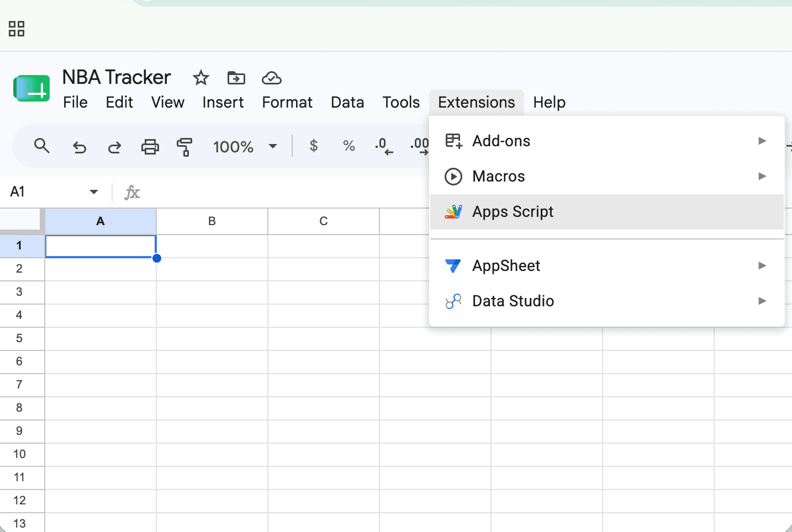Select row 1 header
The image size is (792, 532).
22,246
